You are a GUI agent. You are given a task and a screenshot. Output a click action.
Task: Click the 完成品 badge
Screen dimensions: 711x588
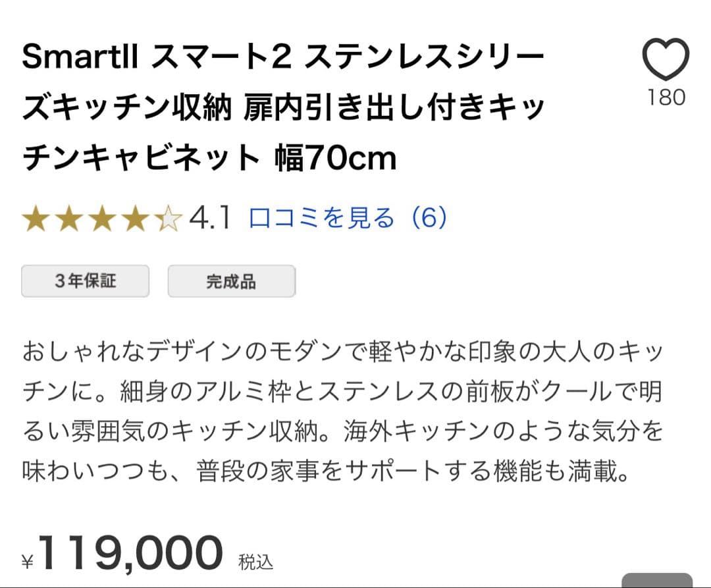(232, 281)
